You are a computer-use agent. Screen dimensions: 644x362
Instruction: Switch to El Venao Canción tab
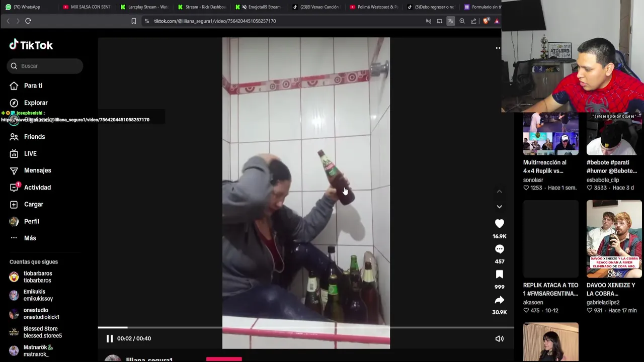(x=316, y=7)
